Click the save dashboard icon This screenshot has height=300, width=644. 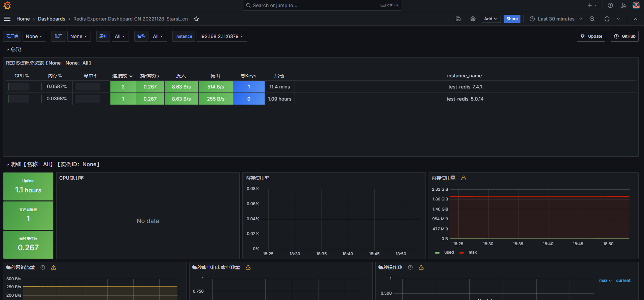(458, 19)
